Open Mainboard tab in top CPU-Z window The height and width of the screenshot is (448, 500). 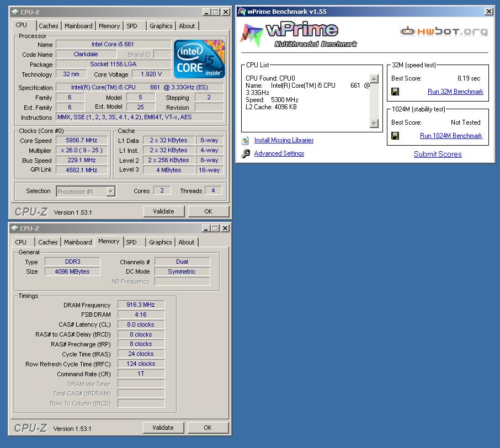coord(78,26)
